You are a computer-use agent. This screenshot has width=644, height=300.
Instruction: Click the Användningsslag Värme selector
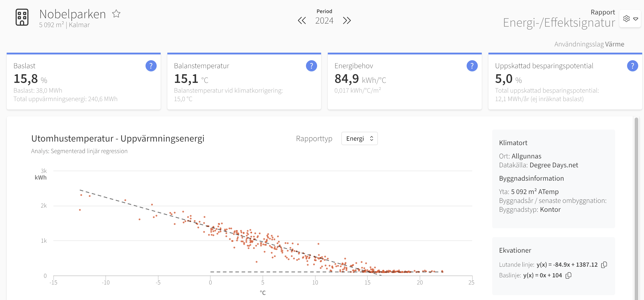tap(589, 44)
